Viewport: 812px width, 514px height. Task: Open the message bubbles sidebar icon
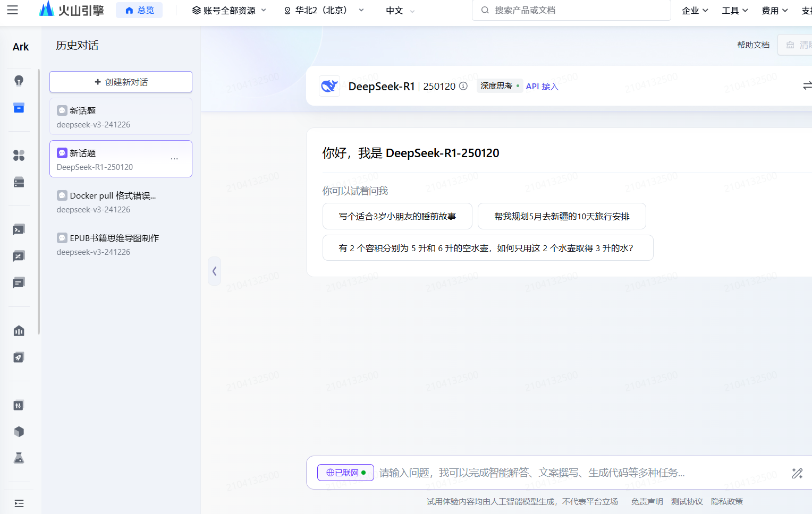click(x=19, y=283)
